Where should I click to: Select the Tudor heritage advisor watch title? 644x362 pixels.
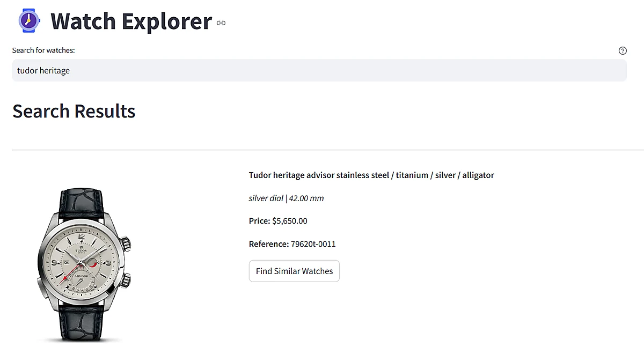371,175
